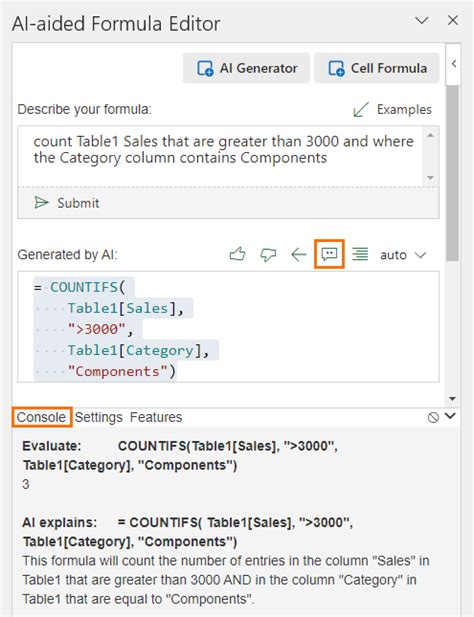
Task: Click the AI explain speech bubble icon
Action: [x=329, y=254]
